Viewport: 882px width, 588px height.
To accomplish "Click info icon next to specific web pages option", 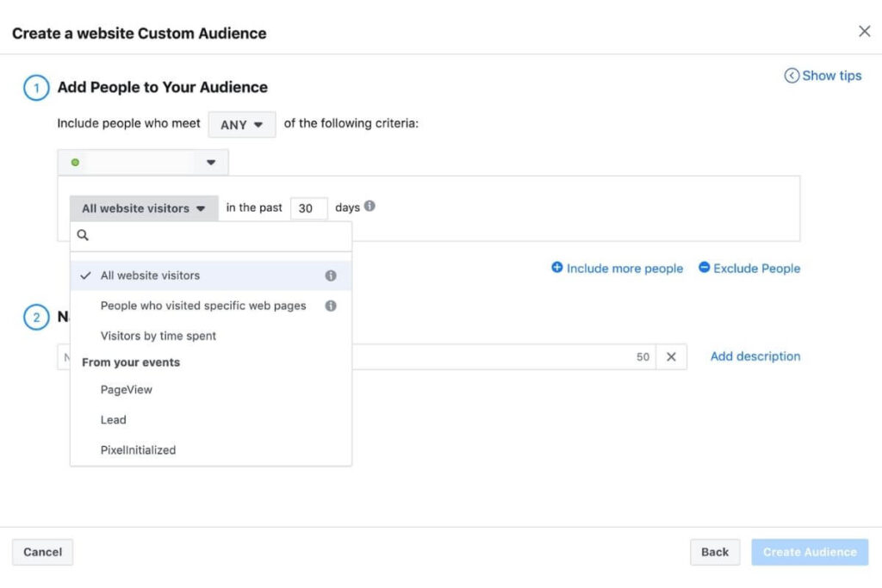I will coord(331,306).
